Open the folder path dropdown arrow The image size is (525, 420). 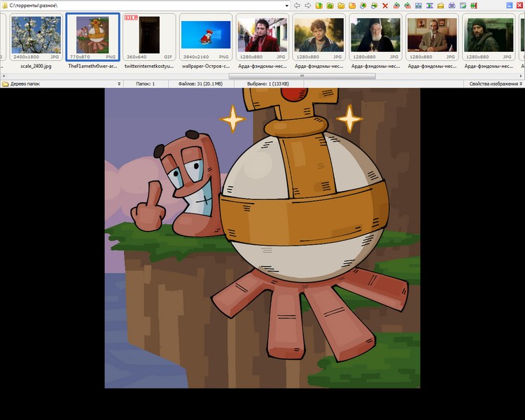click(286, 6)
